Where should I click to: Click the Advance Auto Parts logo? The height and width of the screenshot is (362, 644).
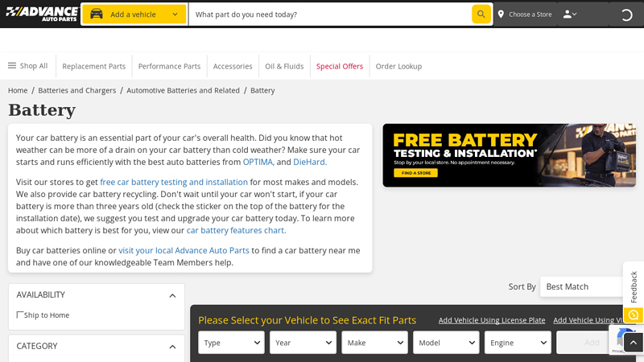(40, 14)
